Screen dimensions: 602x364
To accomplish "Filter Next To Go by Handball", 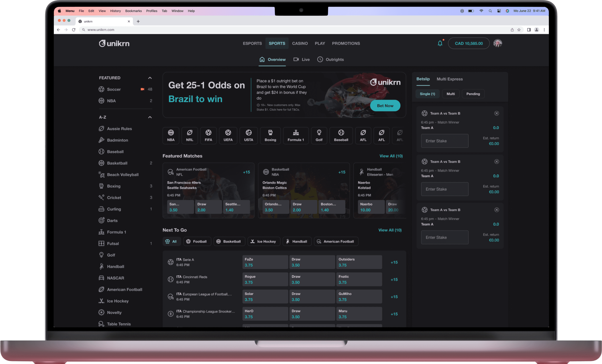I will 297,241.
